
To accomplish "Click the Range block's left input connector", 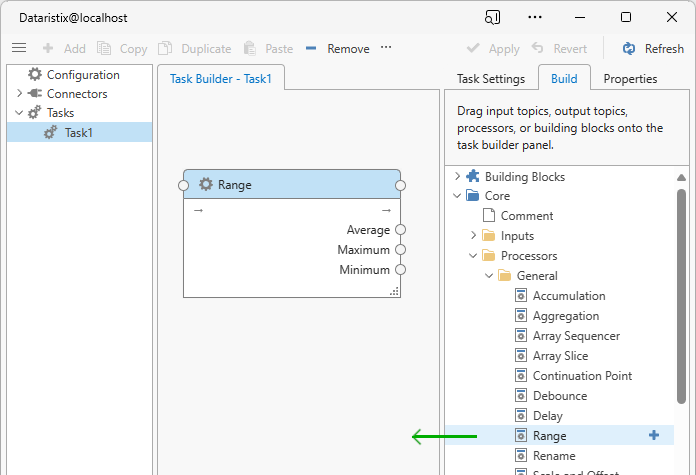I will coord(183,184).
